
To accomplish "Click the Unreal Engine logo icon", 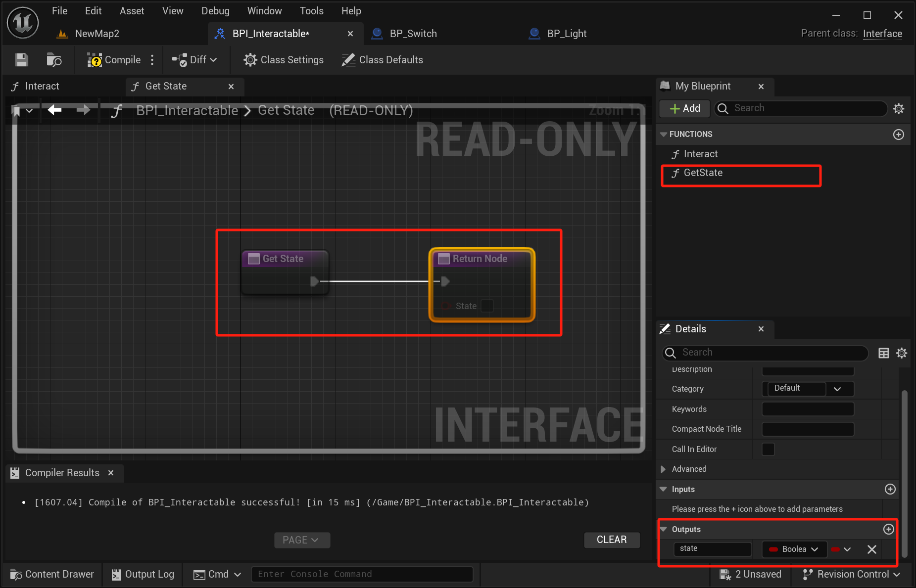I will pyautogui.click(x=23, y=22).
